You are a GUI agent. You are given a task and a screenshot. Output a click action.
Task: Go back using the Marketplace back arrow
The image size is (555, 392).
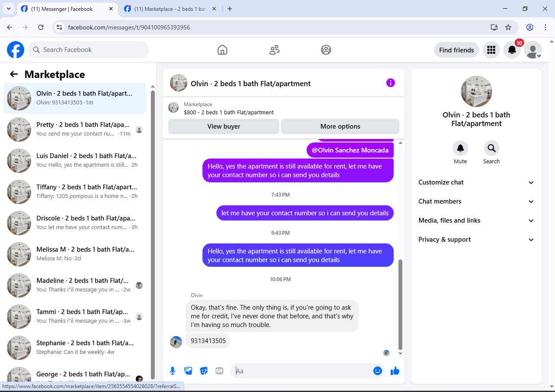coord(14,74)
